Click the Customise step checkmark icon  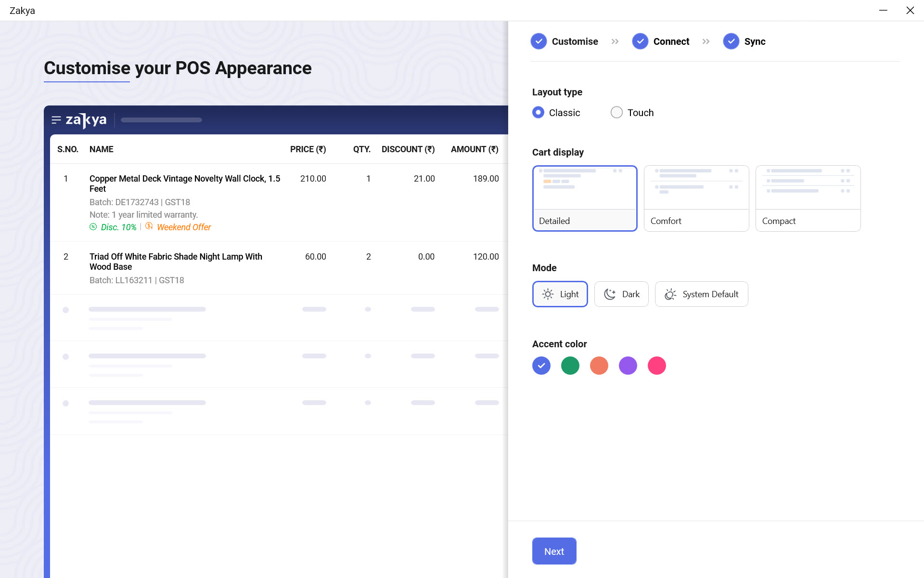(539, 41)
